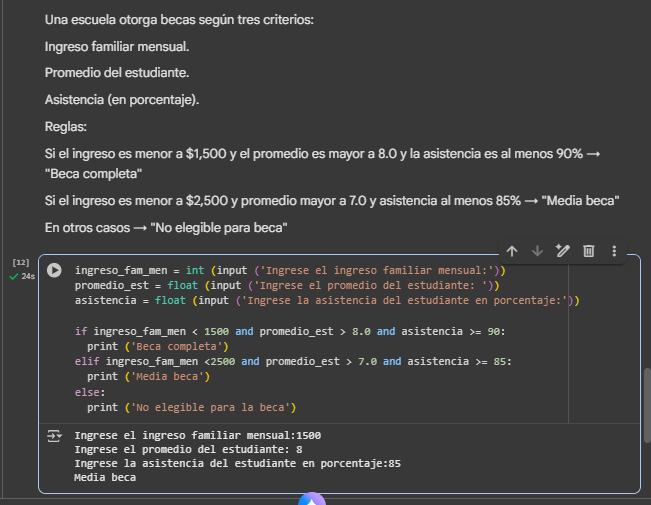This screenshot has height=505, width=651.
Task: Click the ingreso_fam_men input code line
Action: pyautogui.click(x=290, y=270)
